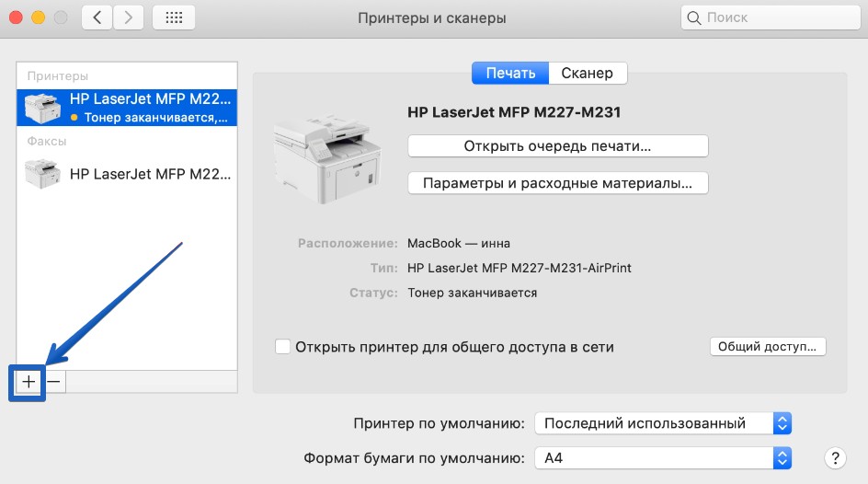
Task: Select HP LaserJet fax in sidebar
Action: pos(127,173)
